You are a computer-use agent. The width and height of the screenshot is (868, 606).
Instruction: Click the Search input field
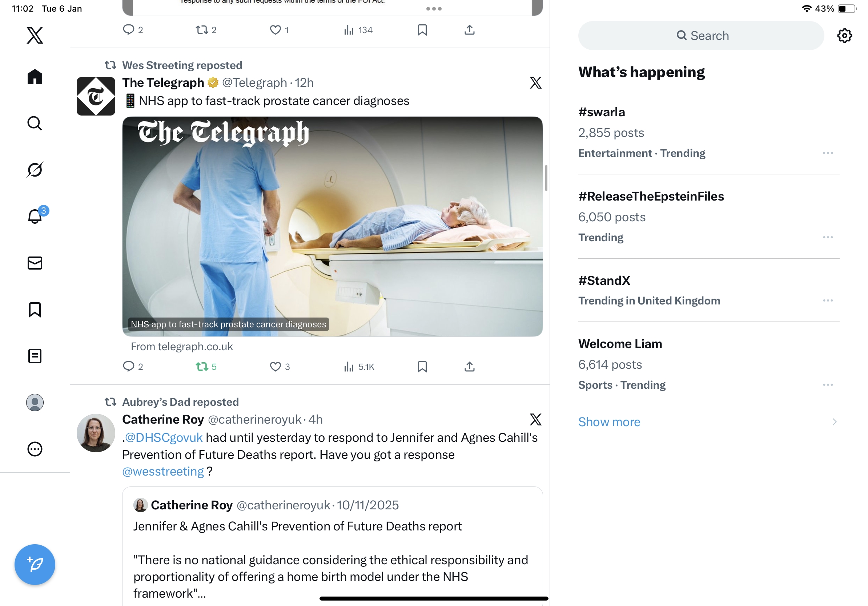[x=700, y=36]
